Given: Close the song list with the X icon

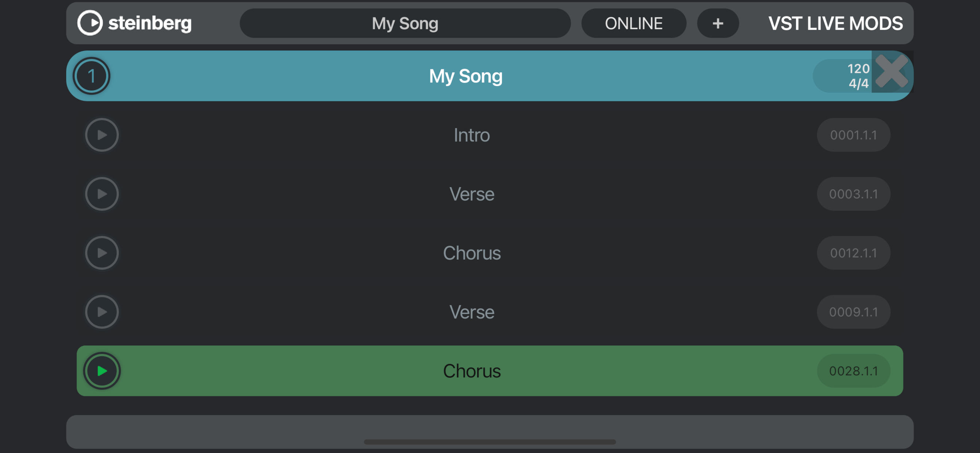Looking at the screenshot, I should click(891, 71).
